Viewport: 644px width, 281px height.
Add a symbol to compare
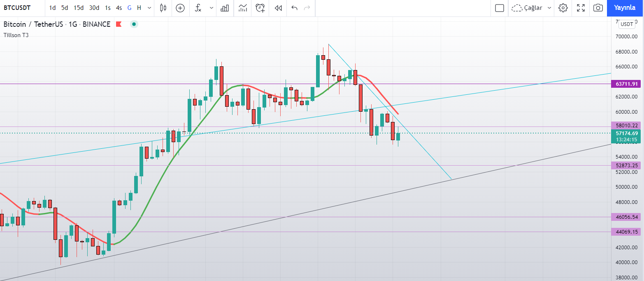(x=180, y=8)
